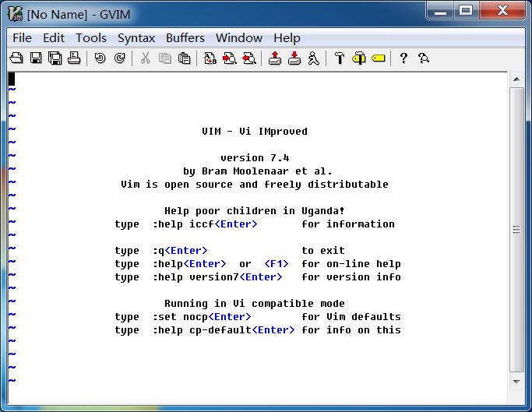The height and width of the screenshot is (412, 532).
Task: Click the vertical scrollbar thumb
Action: click(516, 229)
